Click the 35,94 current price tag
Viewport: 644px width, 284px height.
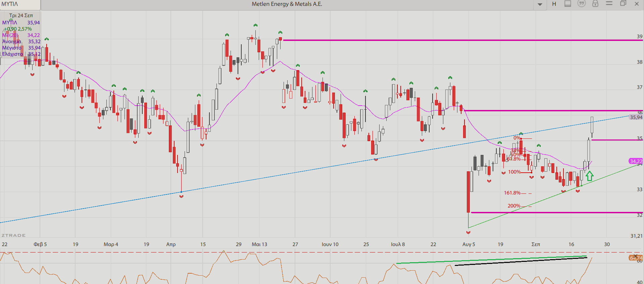click(636, 117)
